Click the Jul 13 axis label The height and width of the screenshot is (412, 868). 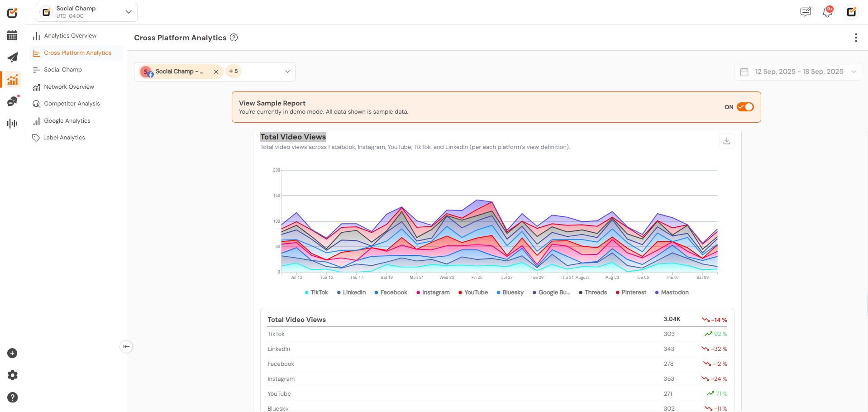click(296, 278)
